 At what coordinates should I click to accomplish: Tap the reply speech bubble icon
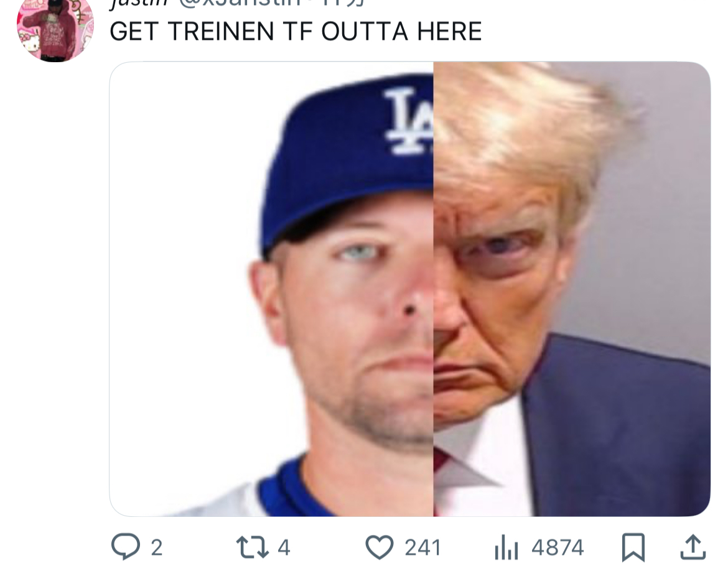click(125, 546)
